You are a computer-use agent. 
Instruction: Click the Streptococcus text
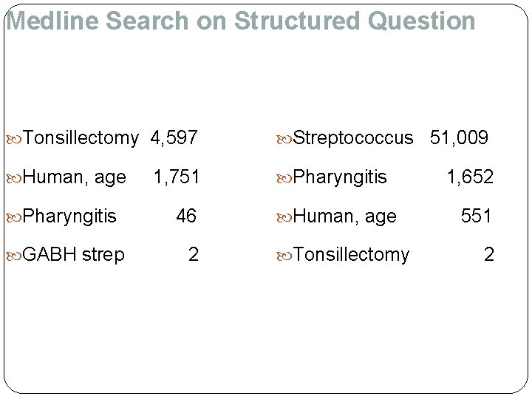point(354,137)
